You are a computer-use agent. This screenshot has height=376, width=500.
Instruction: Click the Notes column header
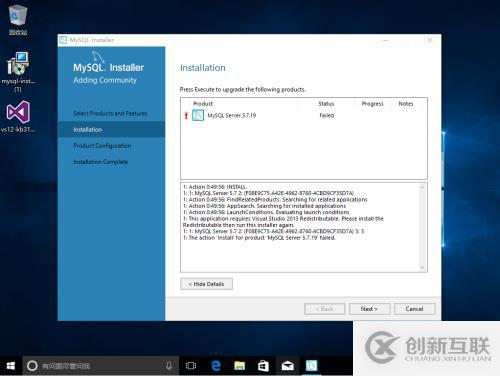click(x=406, y=104)
